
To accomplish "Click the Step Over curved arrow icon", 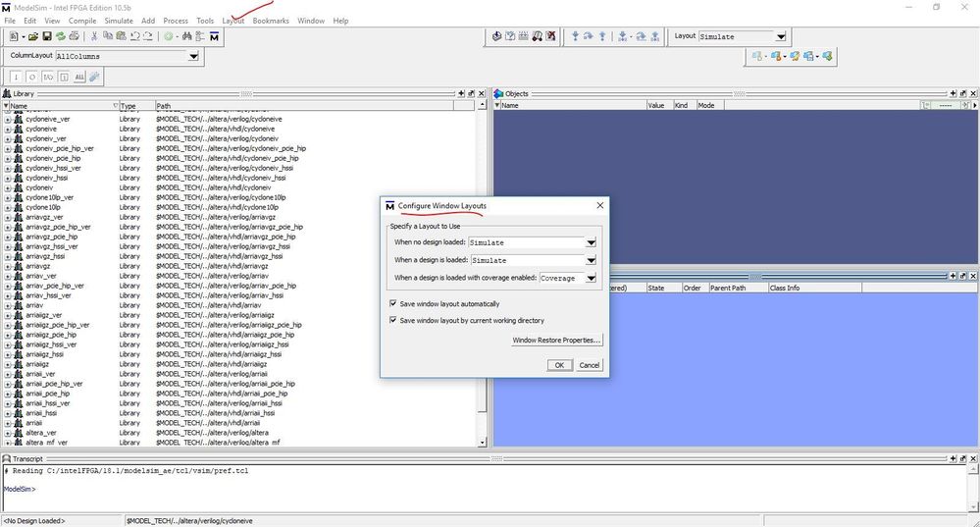I will (x=589, y=36).
